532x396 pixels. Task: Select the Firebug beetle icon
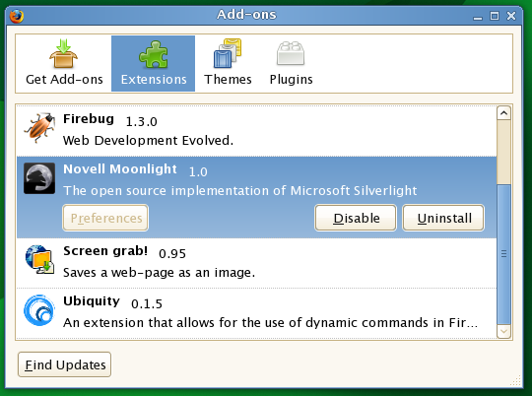[39, 128]
